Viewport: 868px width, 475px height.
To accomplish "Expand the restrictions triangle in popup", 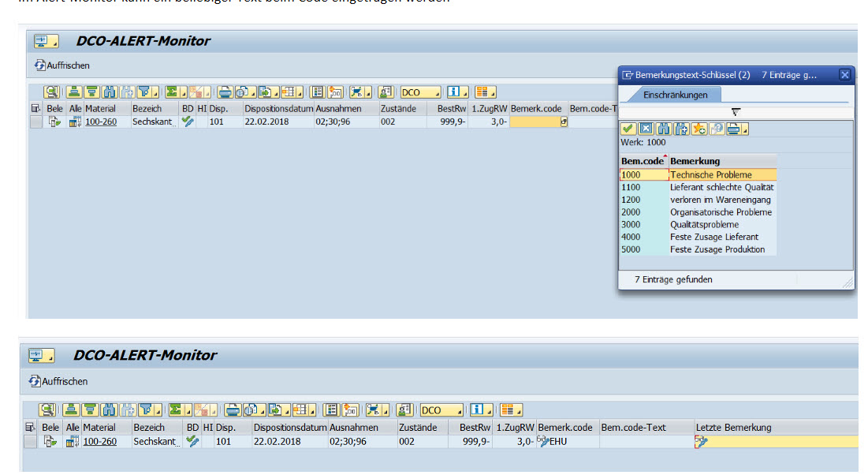I will [736, 112].
